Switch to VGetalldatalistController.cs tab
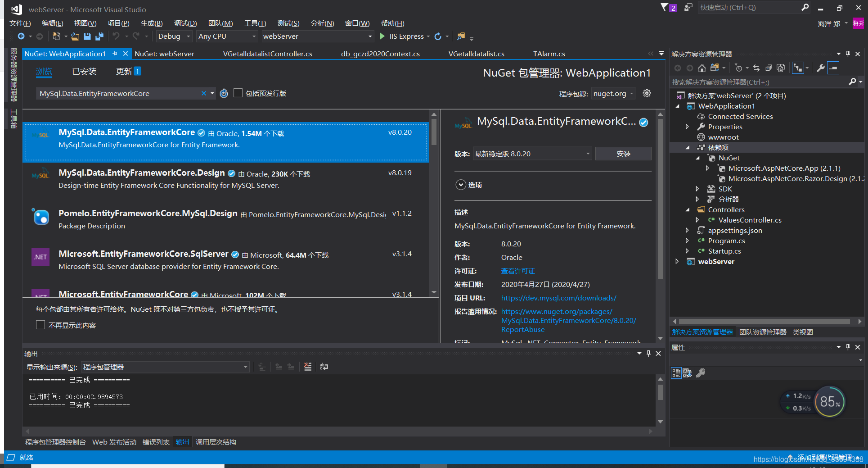 pyautogui.click(x=268, y=54)
